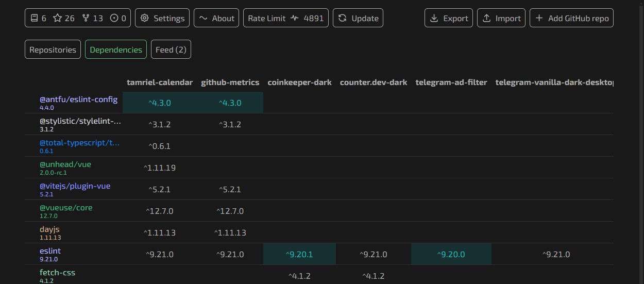Open the dayjs dependency link
644x284 pixels.
46,229
